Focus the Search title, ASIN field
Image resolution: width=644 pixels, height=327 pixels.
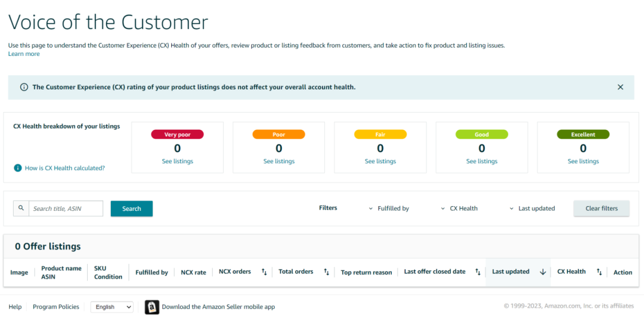66,208
